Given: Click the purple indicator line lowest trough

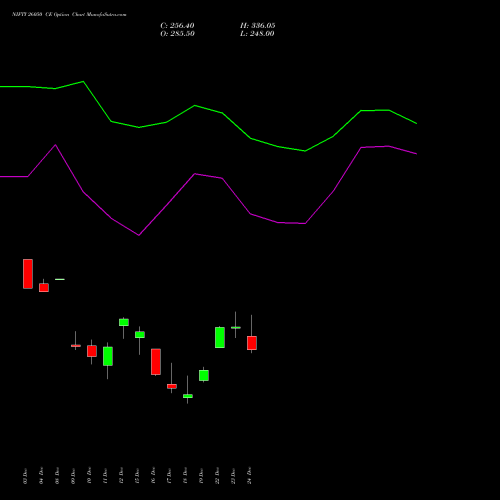Looking at the screenshot, I should (x=139, y=235).
